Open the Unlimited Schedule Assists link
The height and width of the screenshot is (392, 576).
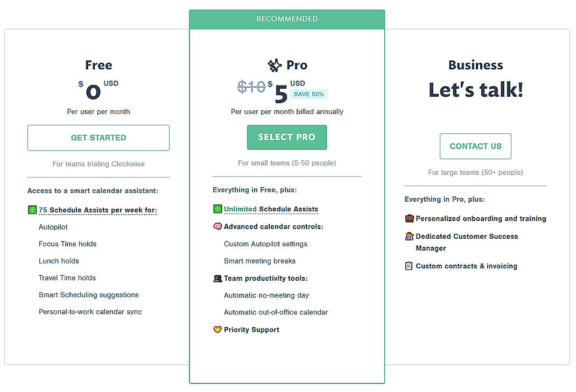tap(270, 209)
